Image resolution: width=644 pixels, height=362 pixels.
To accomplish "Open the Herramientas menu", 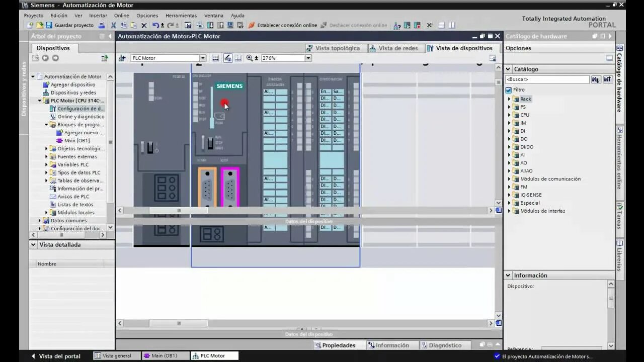I will [x=181, y=16].
